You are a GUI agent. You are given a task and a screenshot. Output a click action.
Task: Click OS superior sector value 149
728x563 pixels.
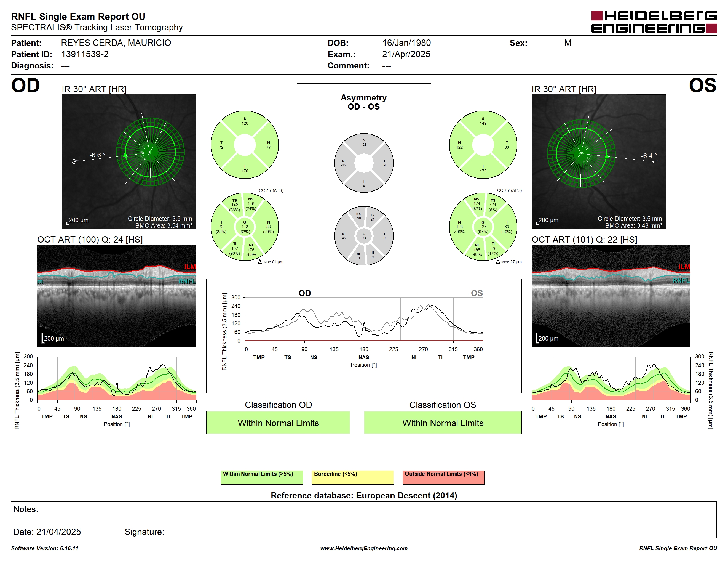(483, 123)
